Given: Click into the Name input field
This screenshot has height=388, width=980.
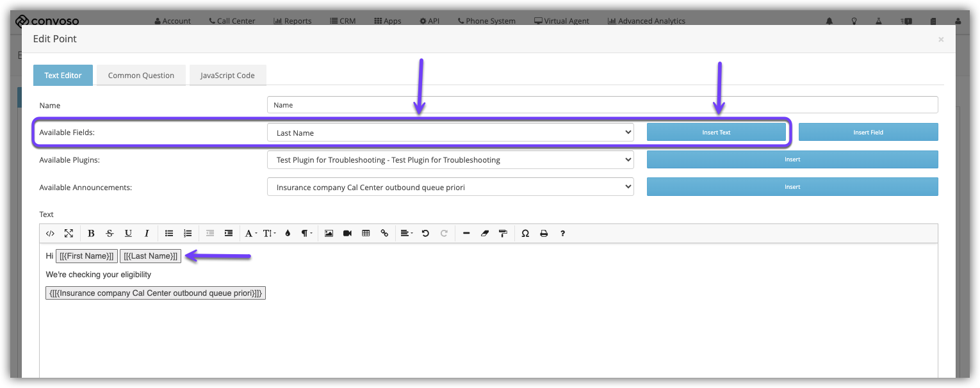Looking at the screenshot, I should tap(602, 105).
